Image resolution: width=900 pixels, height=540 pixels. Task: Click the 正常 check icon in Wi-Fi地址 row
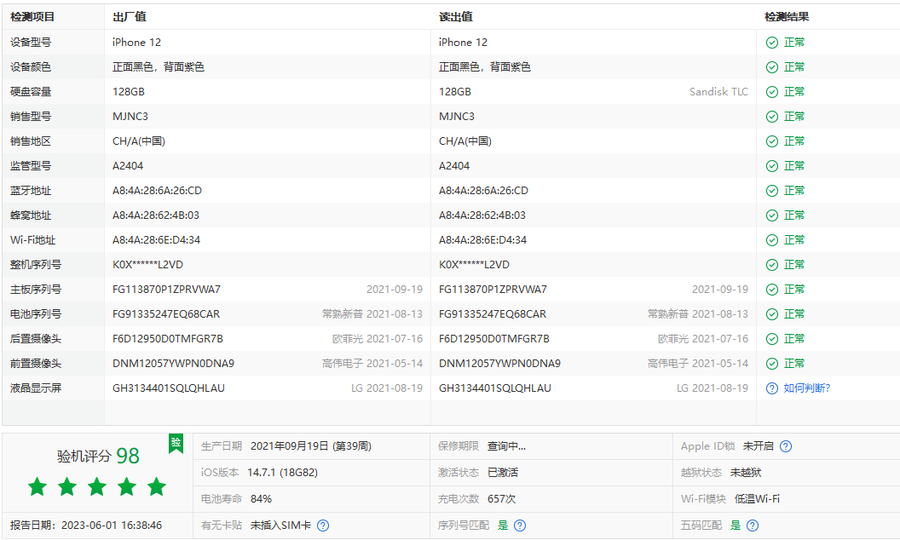coord(772,240)
